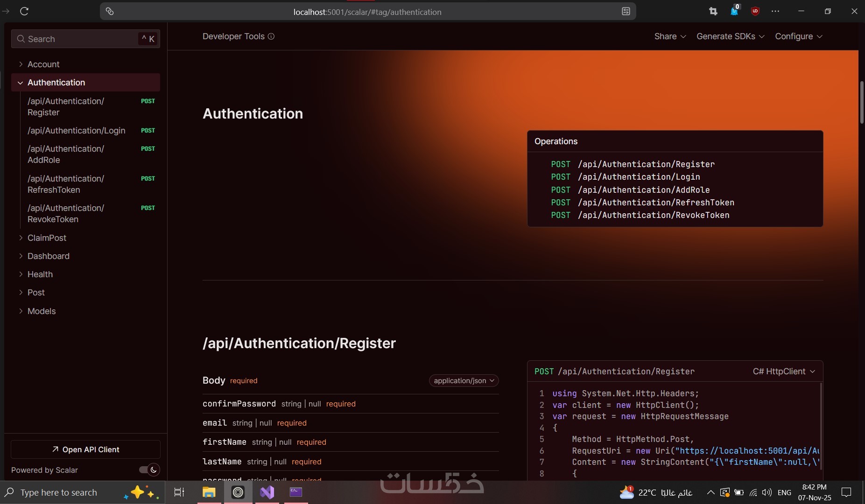Toggle the dark mode switch
The width and height of the screenshot is (865, 504).
pos(149,470)
